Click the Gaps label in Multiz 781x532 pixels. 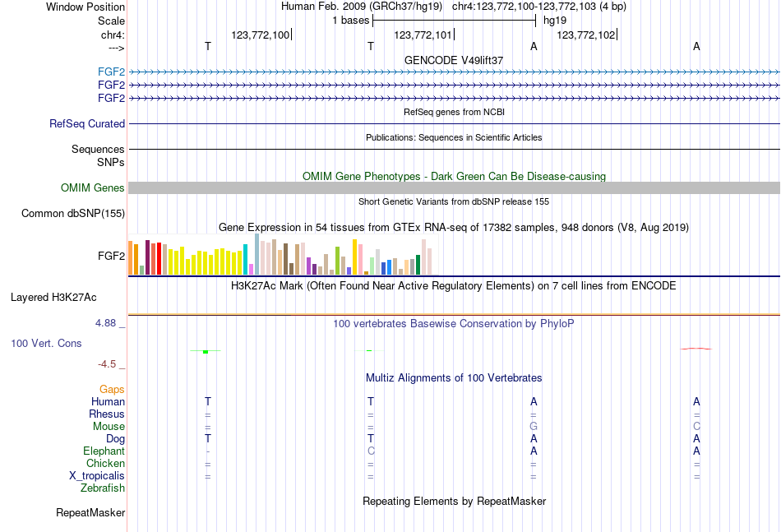click(112, 389)
